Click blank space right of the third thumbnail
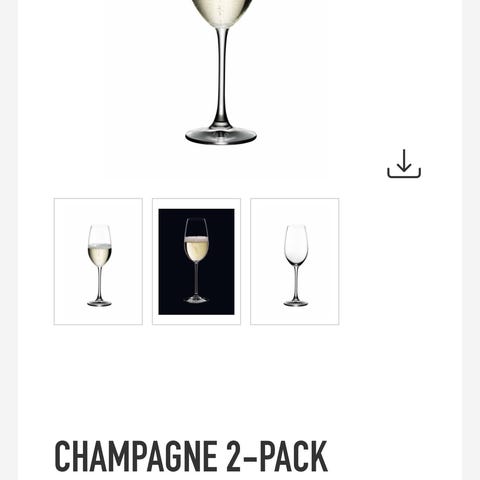Screen dimensions: 480x480 coord(400,261)
